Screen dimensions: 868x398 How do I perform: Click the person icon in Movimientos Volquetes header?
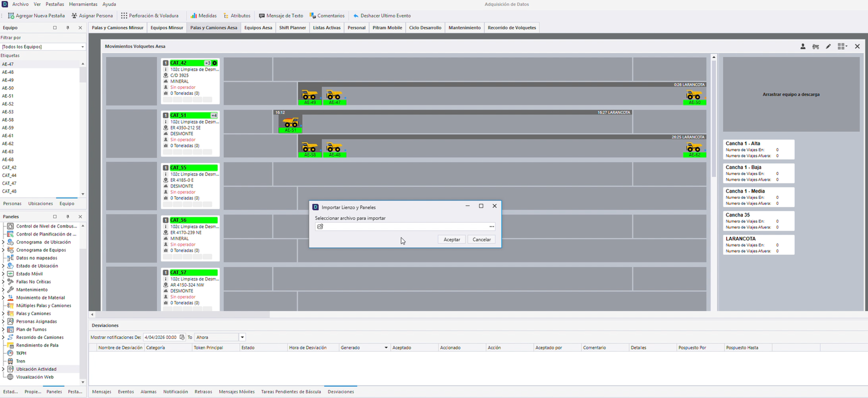pyautogui.click(x=803, y=46)
